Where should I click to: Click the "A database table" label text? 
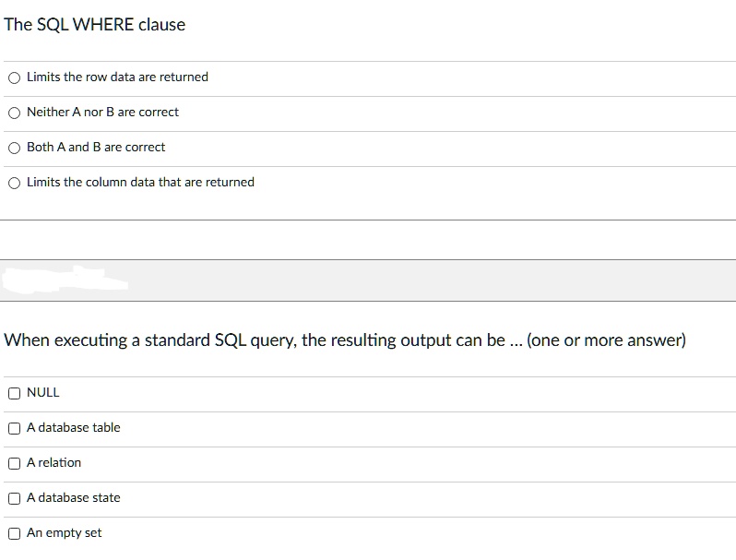pyautogui.click(x=73, y=427)
